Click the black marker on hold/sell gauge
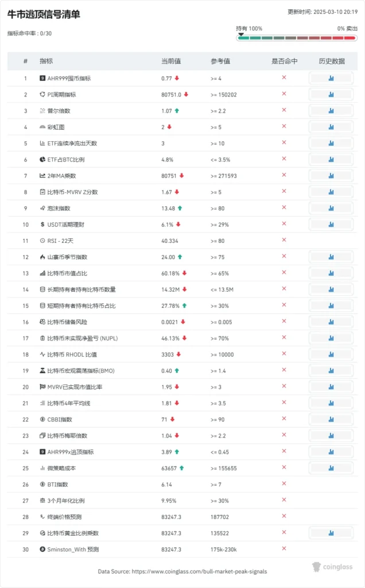365x588 pixels. click(x=241, y=34)
